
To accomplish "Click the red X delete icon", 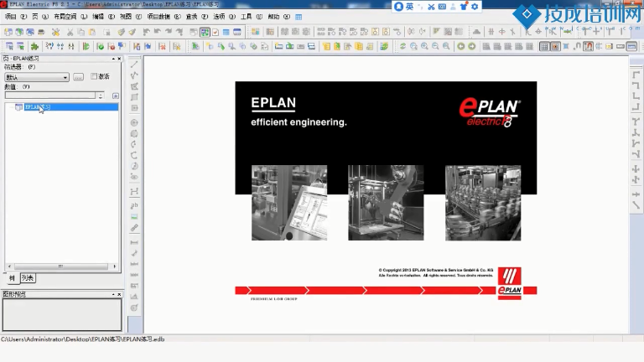I will (x=162, y=46).
